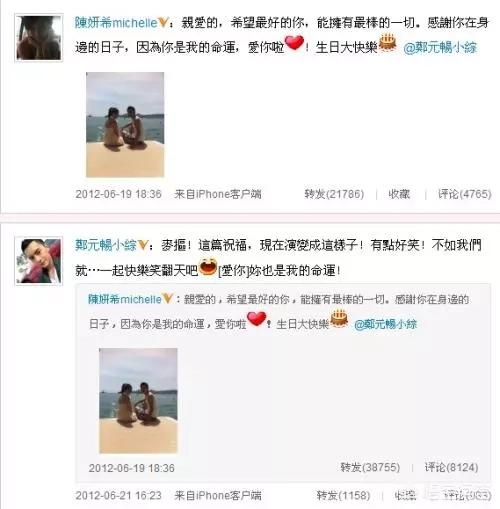
Task: Click the red heart emoji in the top post
Action: (294, 43)
